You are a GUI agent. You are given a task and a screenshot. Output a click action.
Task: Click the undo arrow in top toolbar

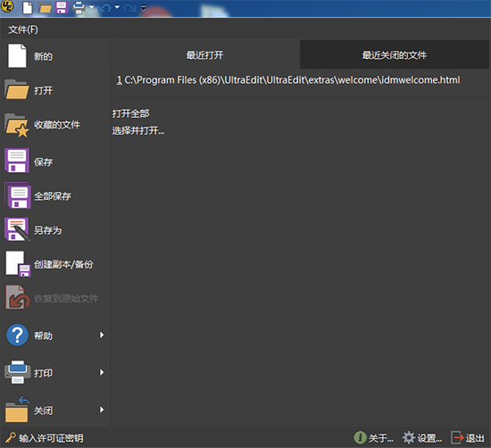[104, 7]
